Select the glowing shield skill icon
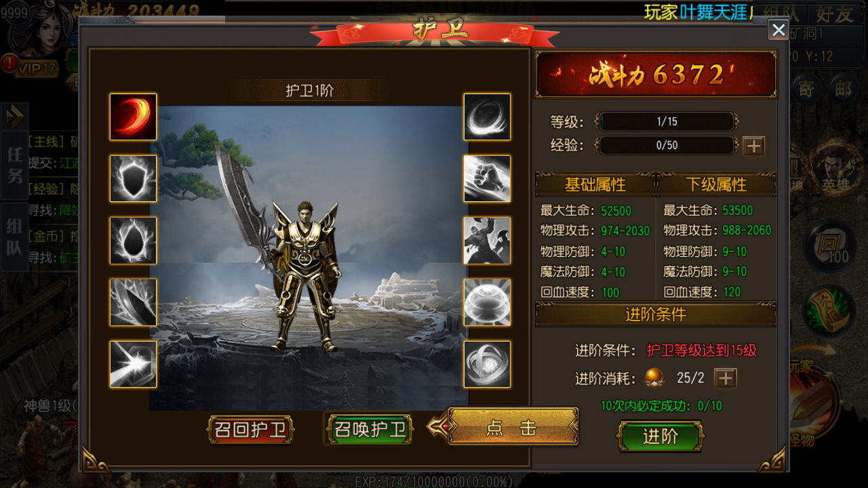The width and height of the screenshot is (868, 488). click(x=134, y=178)
